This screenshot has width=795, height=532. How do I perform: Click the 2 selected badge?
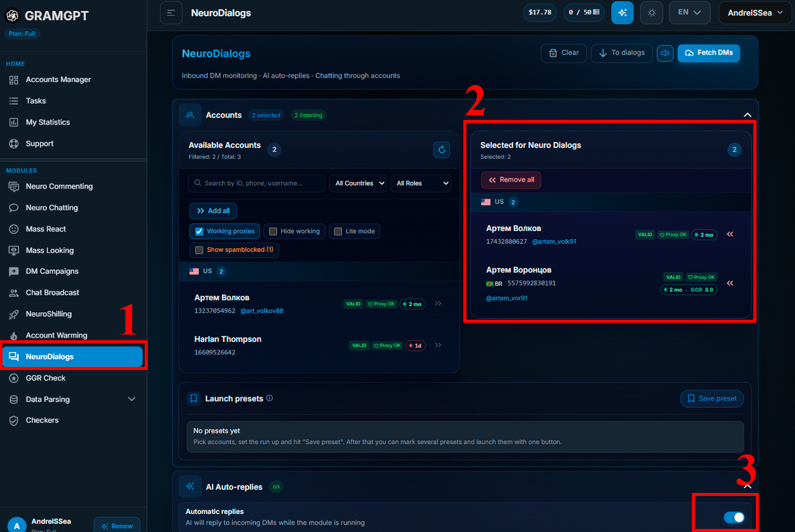[266, 115]
